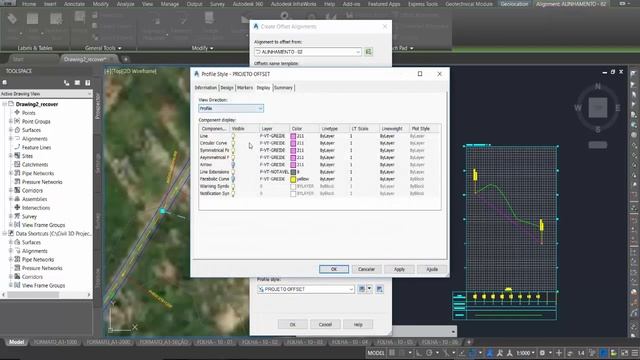Viewport: 640px width, 360px height.
Task: Open the Analyze ribbon tab
Action: 126,4
